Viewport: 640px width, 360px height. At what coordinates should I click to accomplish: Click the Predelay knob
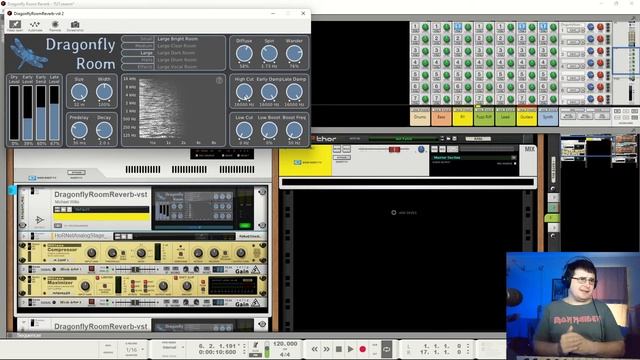[79, 130]
